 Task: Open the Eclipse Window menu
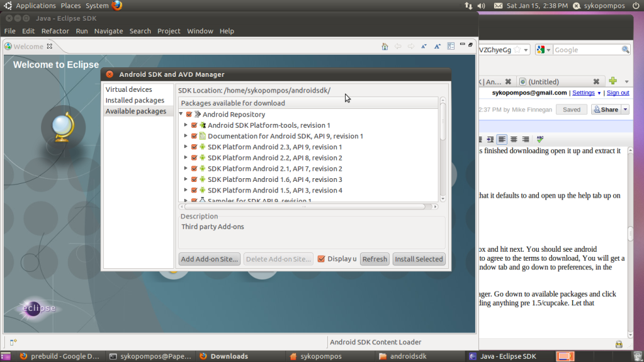click(x=200, y=31)
